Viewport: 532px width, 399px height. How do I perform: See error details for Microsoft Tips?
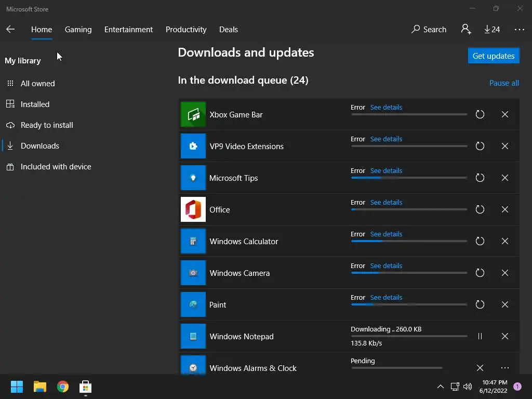386,170
